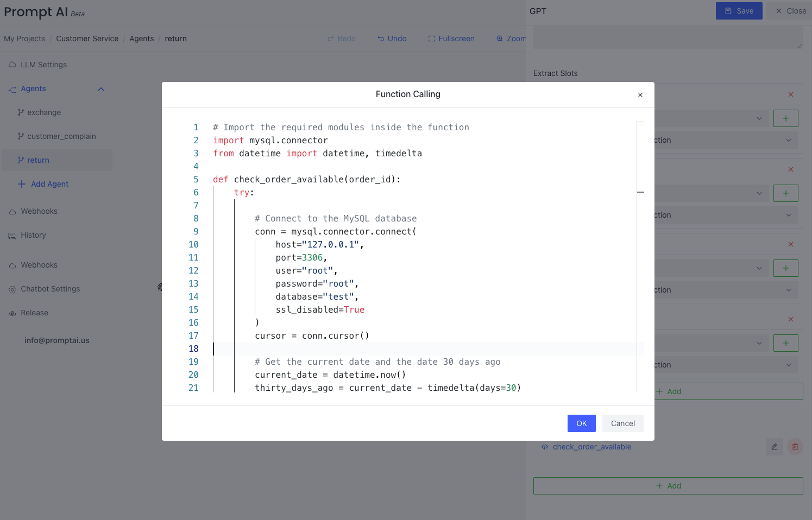
Task: Open the Release menu item
Action: (34, 313)
